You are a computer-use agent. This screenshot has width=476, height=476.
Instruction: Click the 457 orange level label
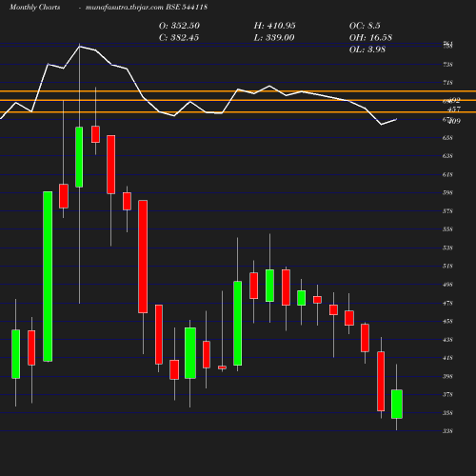point(454,109)
